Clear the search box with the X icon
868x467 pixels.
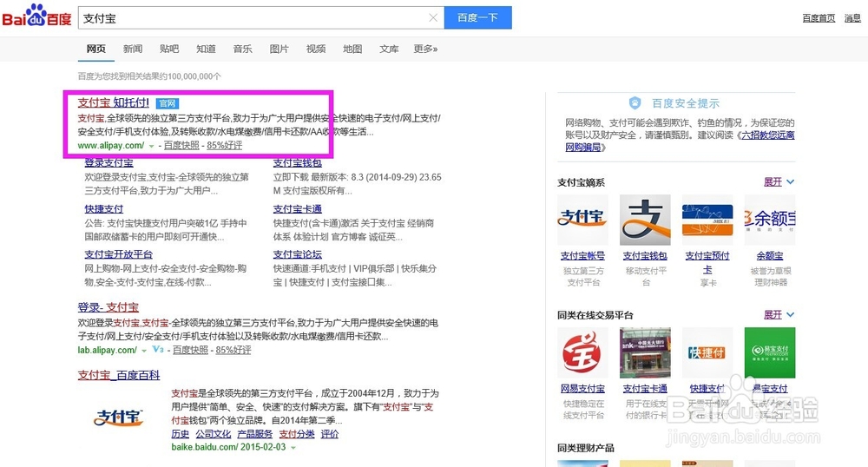tap(433, 17)
